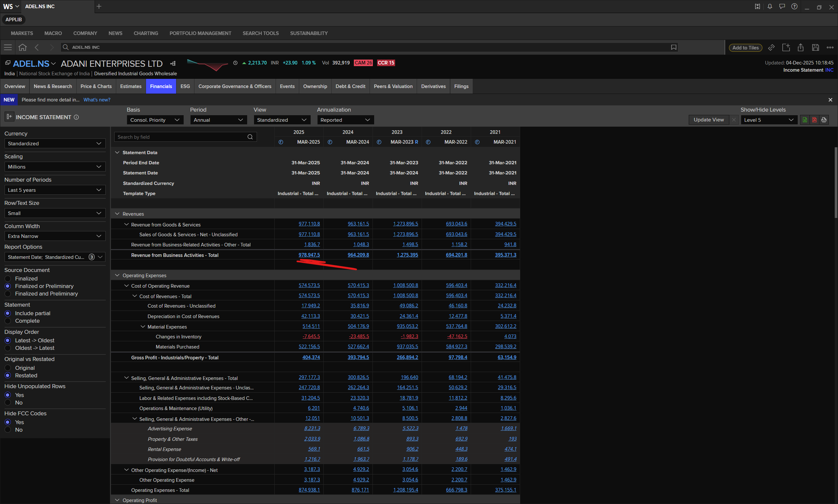The image size is (838, 504).
Task: Open the CHARTING menu
Action: (x=146, y=33)
